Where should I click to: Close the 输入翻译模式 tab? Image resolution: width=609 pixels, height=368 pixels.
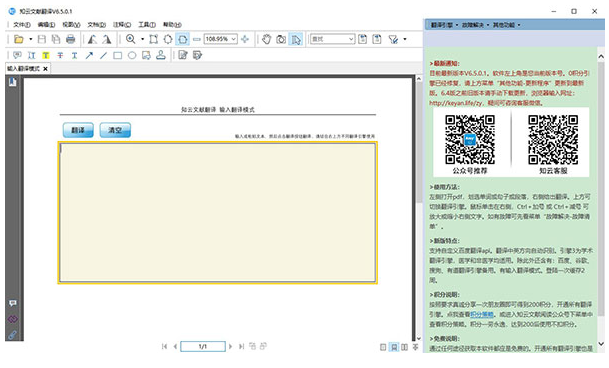45,69
